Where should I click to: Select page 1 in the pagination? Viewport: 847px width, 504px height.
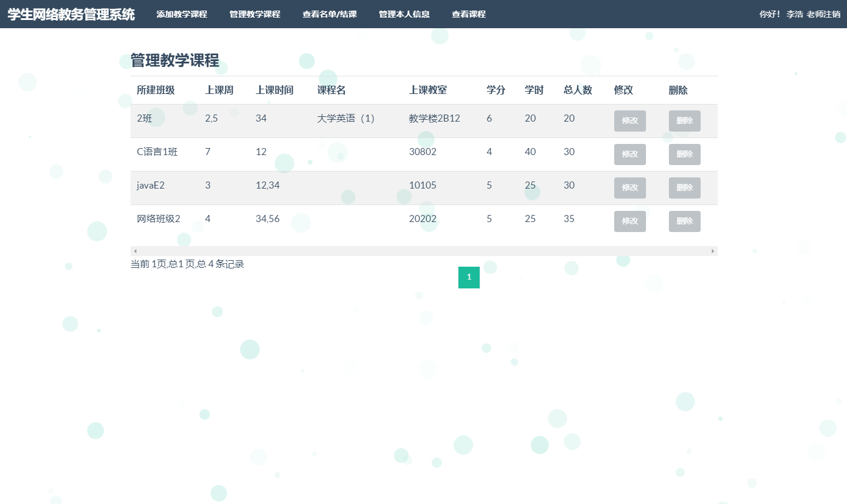468,277
